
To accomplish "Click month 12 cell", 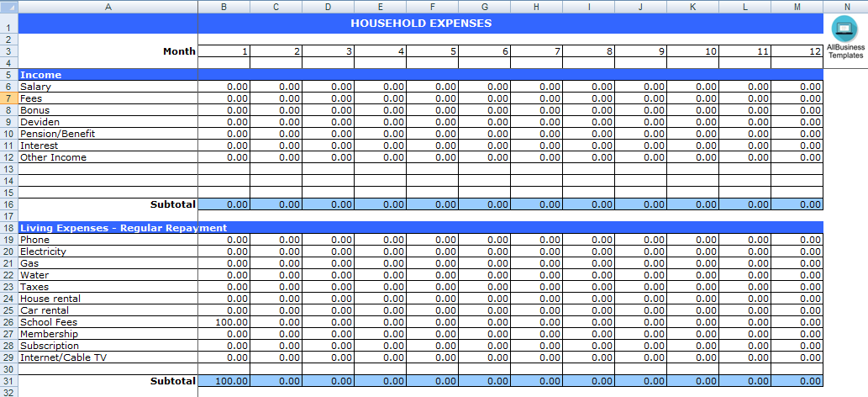I will 797,51.
